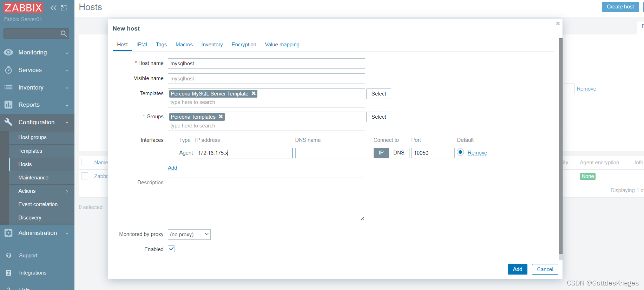
Task: Click Select button for Templates
Action: (379, 94)
